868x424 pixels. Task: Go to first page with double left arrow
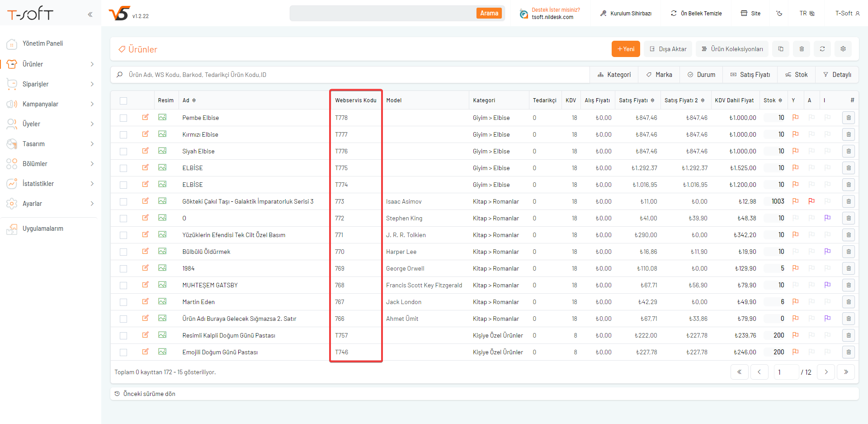click(739, 372)
